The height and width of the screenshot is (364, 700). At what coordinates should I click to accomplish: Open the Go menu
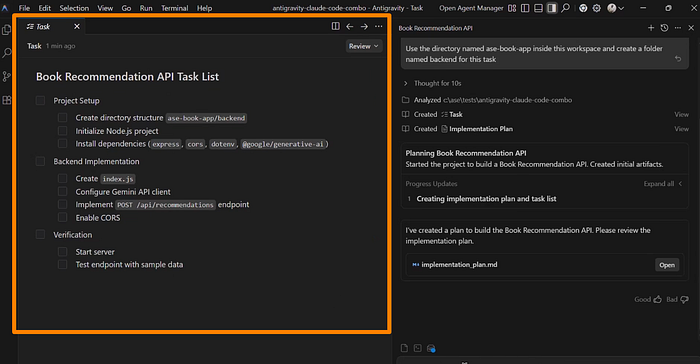pyautogui.click(x=126, y=8)
